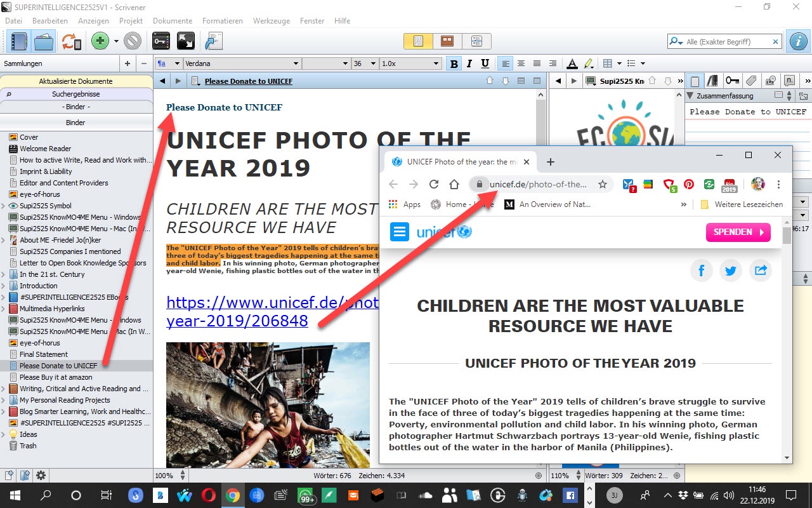This screenshot has width=812, height=508.
Task: Toggle underline formatting
Action: tap(485, 63)
